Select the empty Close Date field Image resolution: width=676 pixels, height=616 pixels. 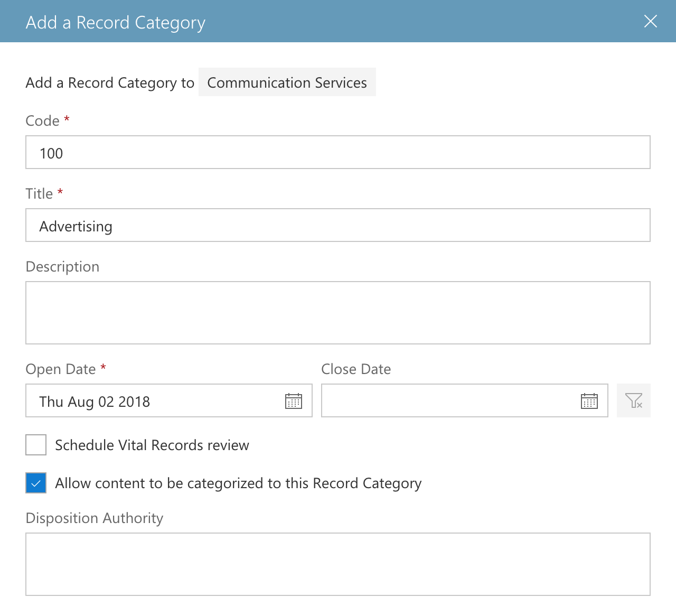pos(465,400)
